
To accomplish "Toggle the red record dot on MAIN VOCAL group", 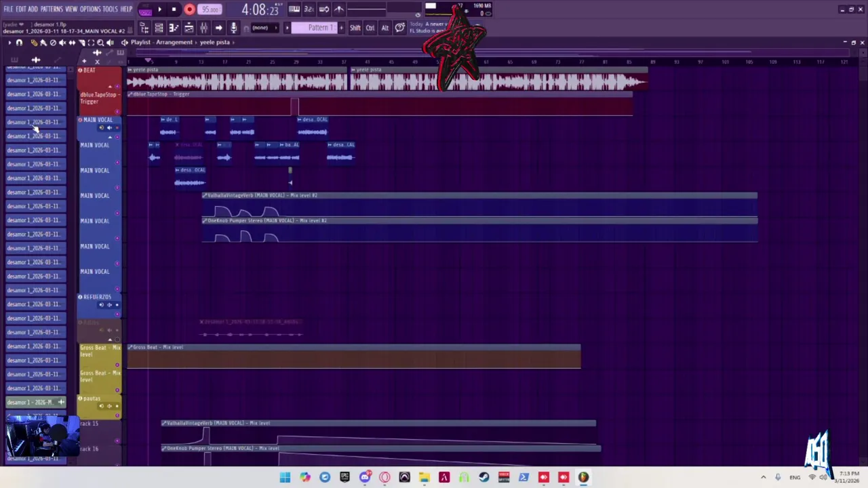I will tap(117, 127).
